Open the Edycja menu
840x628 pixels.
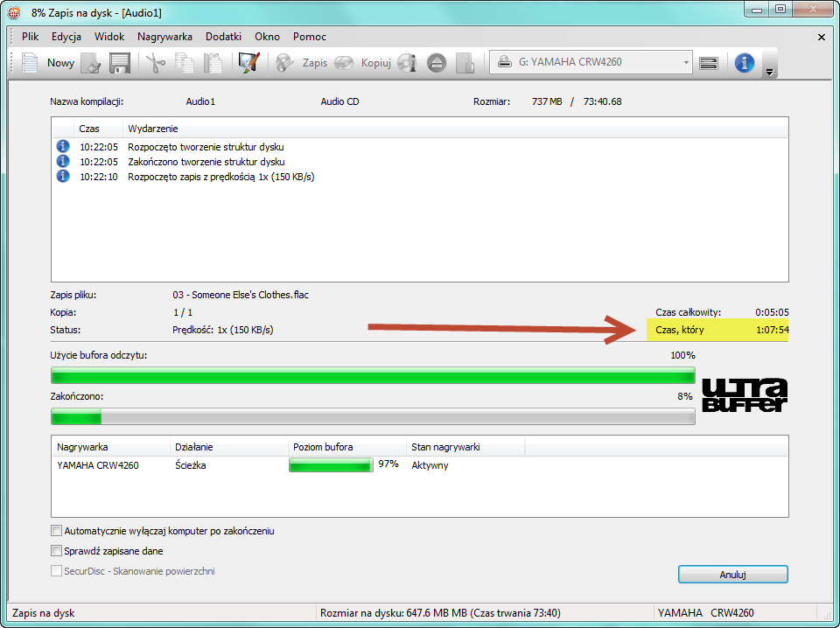(66, 37)
